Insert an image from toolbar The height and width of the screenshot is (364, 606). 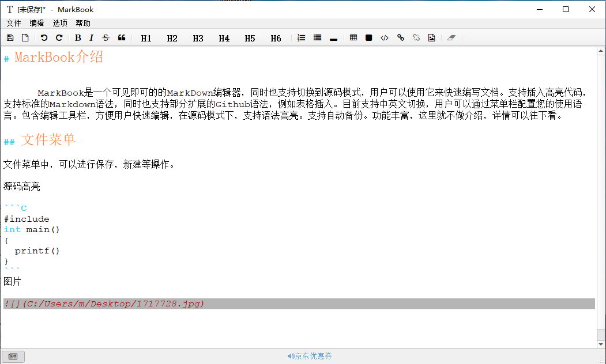(x=431, y=38)
